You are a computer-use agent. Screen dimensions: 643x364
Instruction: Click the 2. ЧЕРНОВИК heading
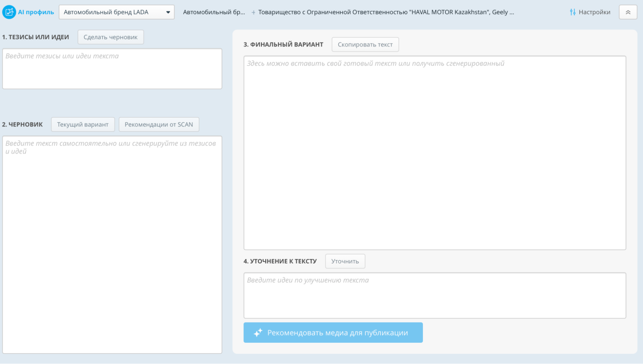[22, 124]
